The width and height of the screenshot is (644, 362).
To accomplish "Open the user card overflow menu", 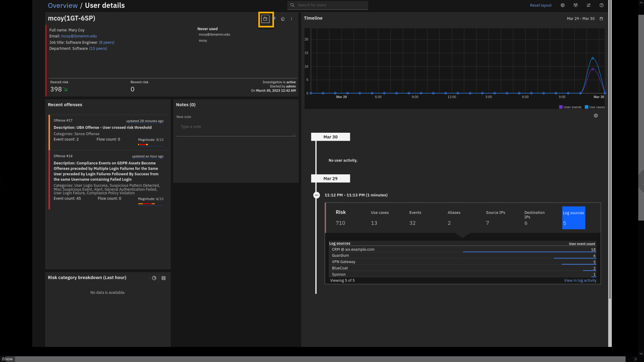I will (291, 19).
